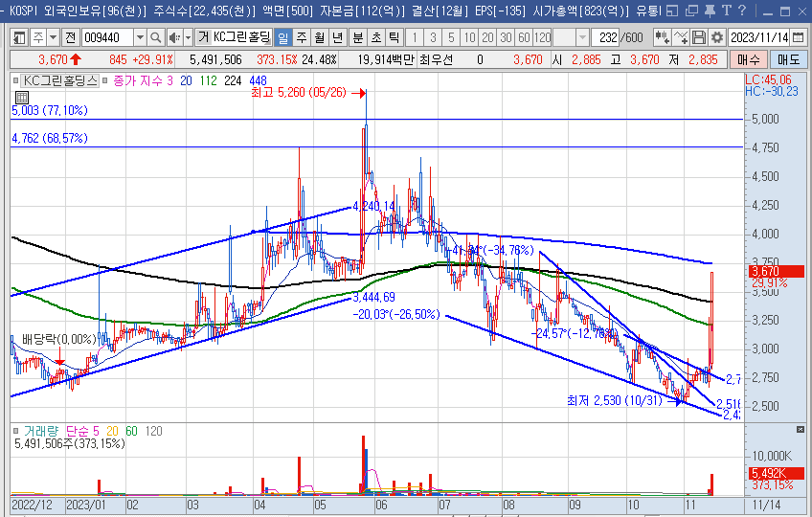Click the 종가 지수 indicator label
The width and height of the screenshot is (812, 517).
pos(138,80)
